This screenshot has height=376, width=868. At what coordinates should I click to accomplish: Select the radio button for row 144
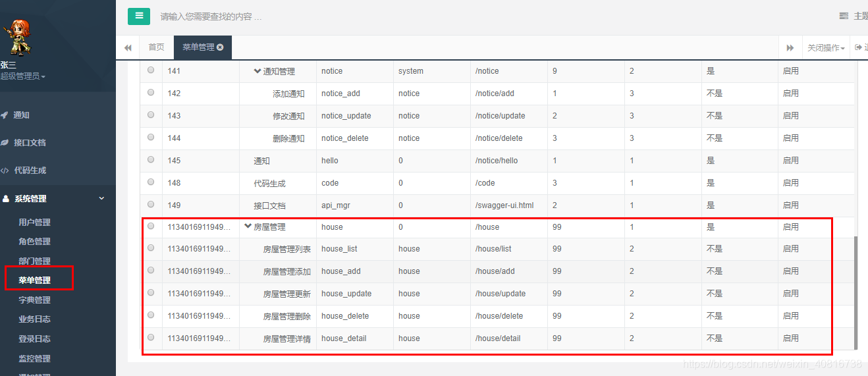click(151, 137)
